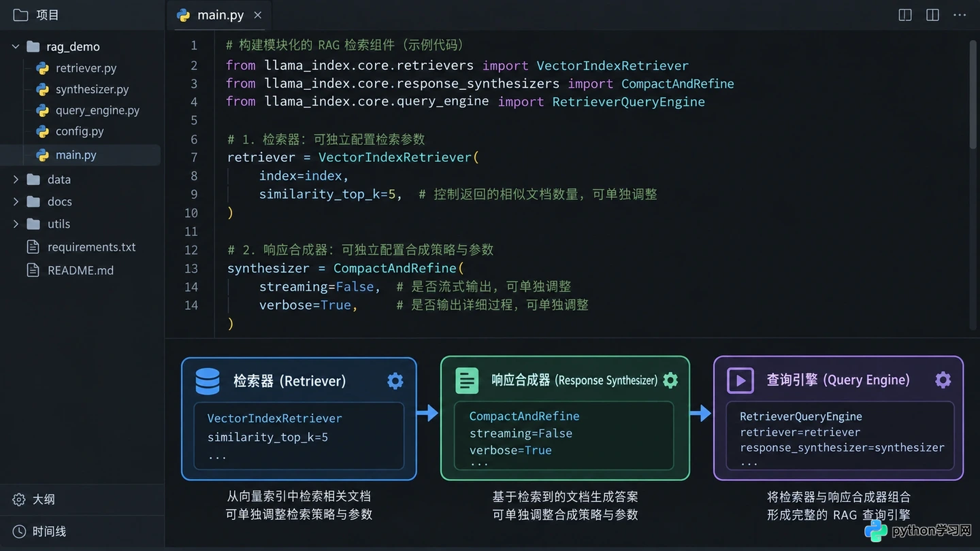
Task: Open settings gear on Query Engine card
Action: click(943, 380)
